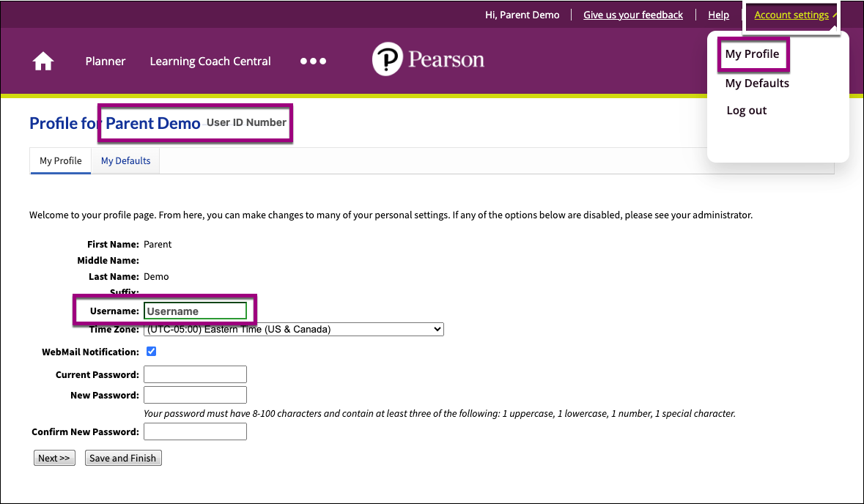This screenshot has height=504, width=864.
Task: Click the Current Password field
Action: pyautogui.click(x=195, y=374)
